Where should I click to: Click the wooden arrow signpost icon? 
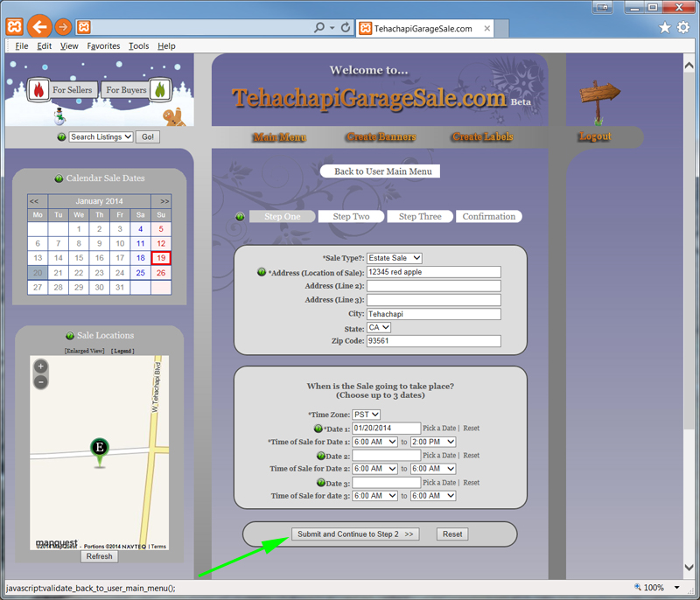(598, 102)
